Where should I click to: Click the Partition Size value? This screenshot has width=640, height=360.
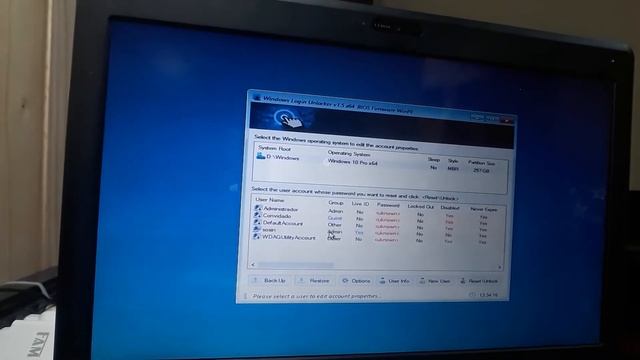[x=480, y=171]
